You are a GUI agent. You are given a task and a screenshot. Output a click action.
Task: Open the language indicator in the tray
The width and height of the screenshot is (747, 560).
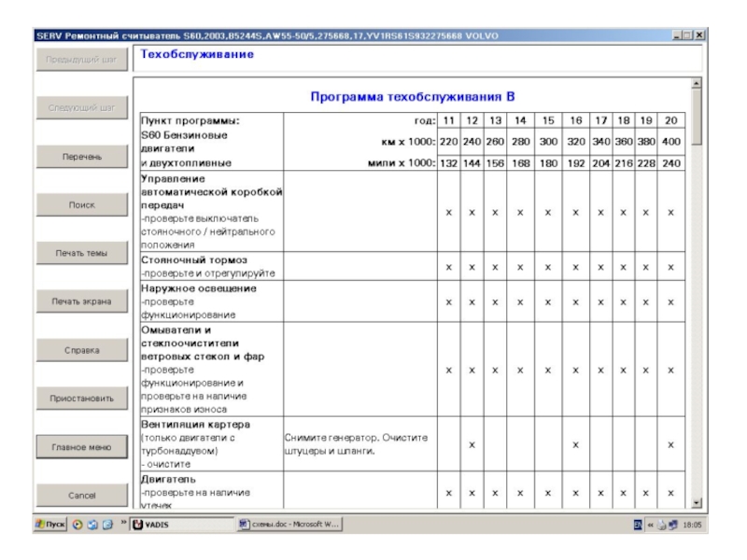(x=638, y=525)
